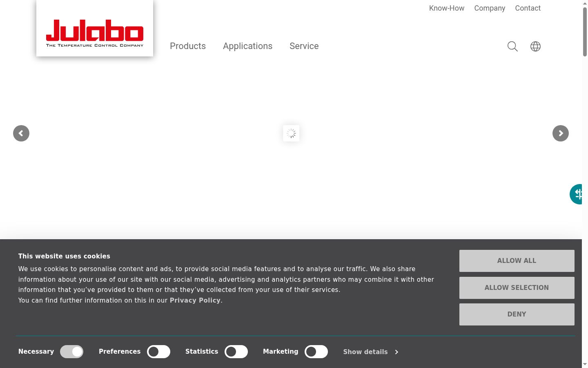Viewport: 588px width, 368px height.
Task: Turn on the Statistics cookie toggle
Action: [236, 352]
